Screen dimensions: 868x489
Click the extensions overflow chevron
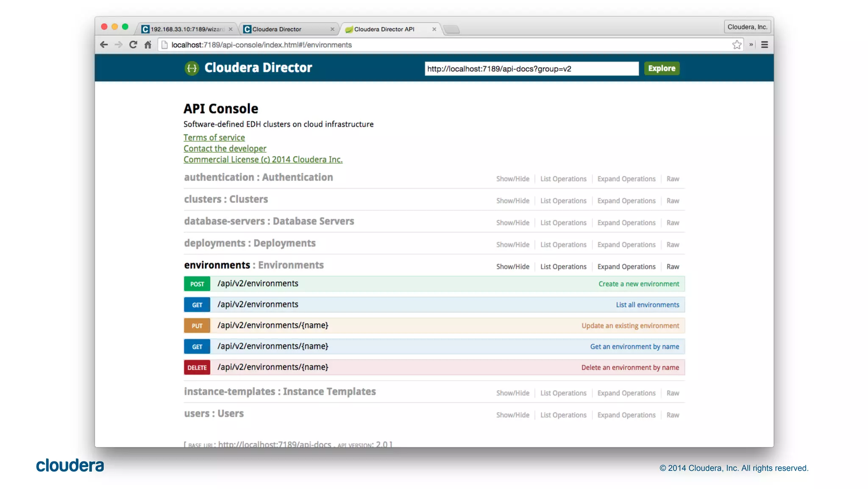pos(751,45)
